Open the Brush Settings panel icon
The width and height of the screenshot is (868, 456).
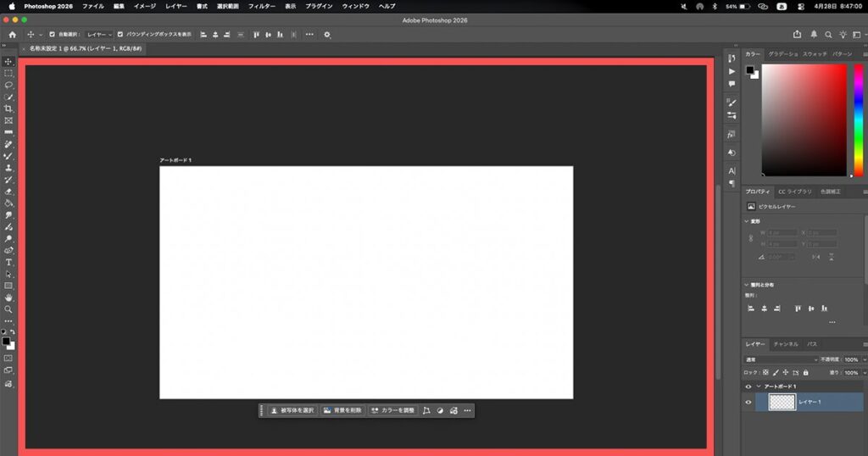[732, 103]
